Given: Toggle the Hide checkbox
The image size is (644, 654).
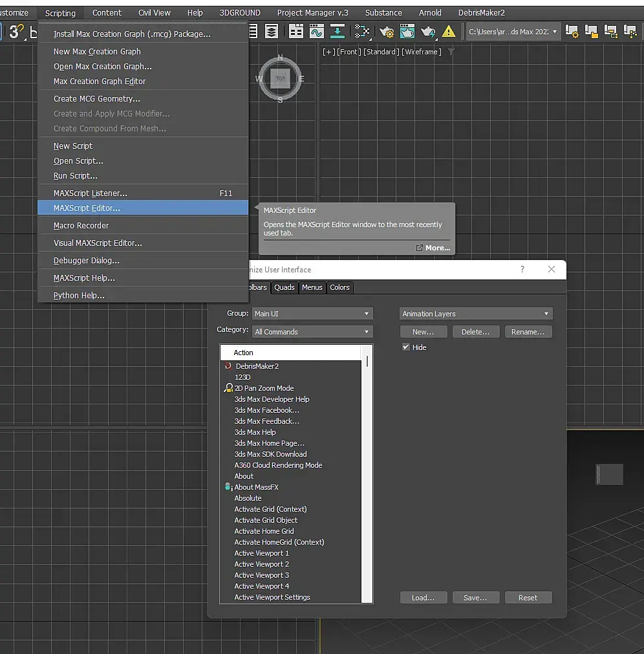Looking at the screenshot, I should tap(406, 347).
